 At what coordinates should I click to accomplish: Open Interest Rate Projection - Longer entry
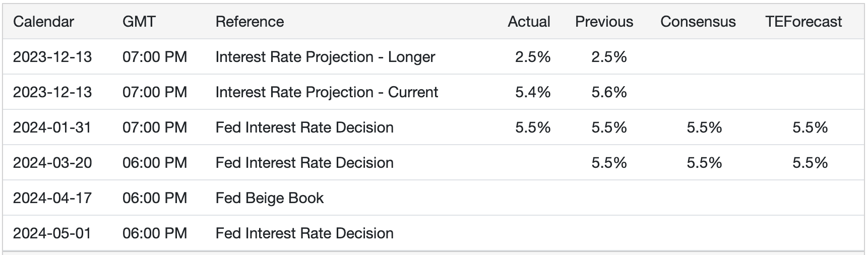(325, 57)
